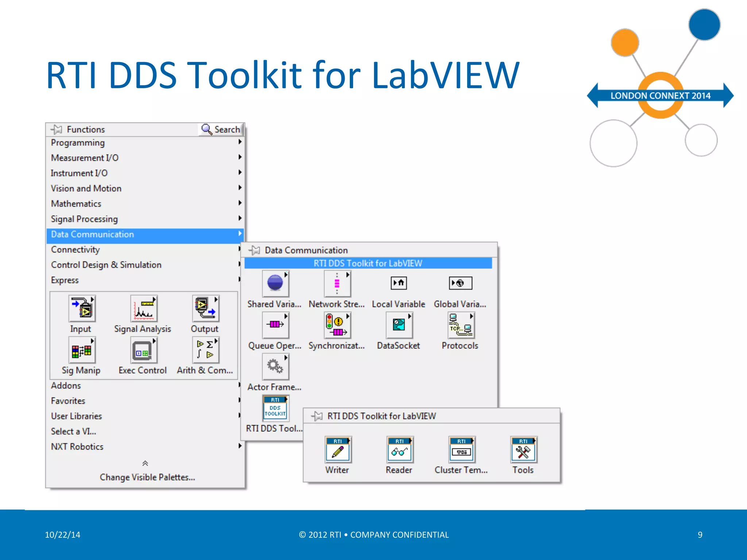
Task: Open the Sig Manip palette icon
Action: click(x=82, y=350)
